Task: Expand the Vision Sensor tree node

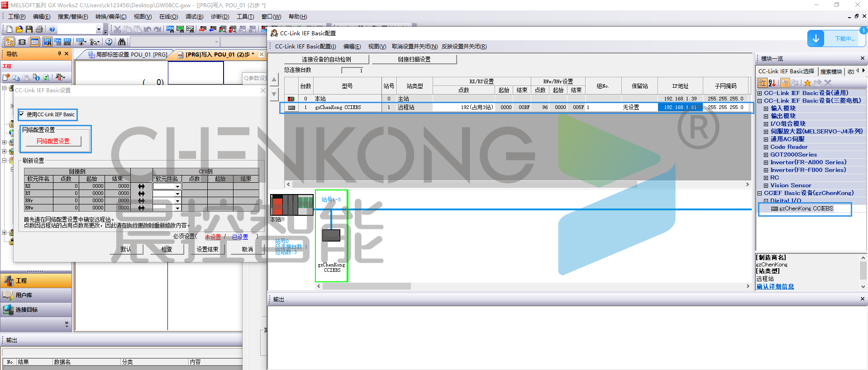Action: tap(766, 185)
